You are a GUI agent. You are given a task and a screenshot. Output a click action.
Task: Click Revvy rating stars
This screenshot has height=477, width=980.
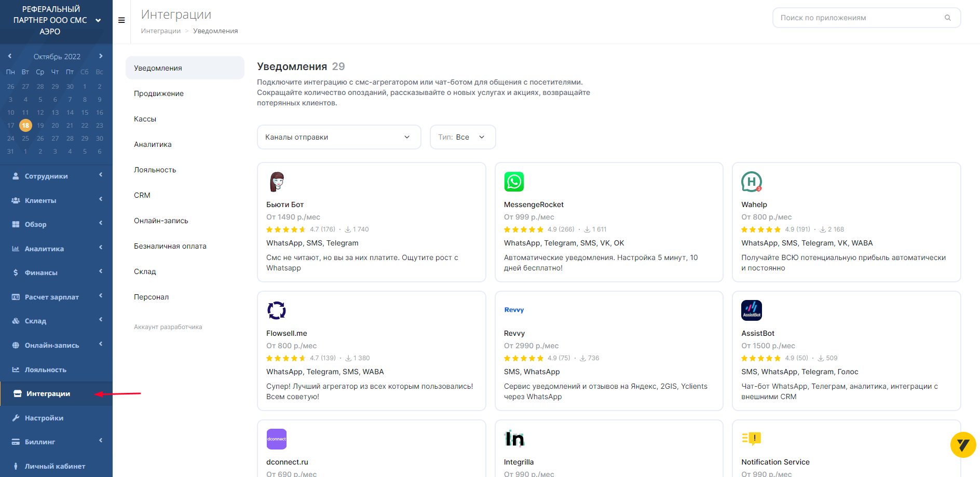click(523, 358)
